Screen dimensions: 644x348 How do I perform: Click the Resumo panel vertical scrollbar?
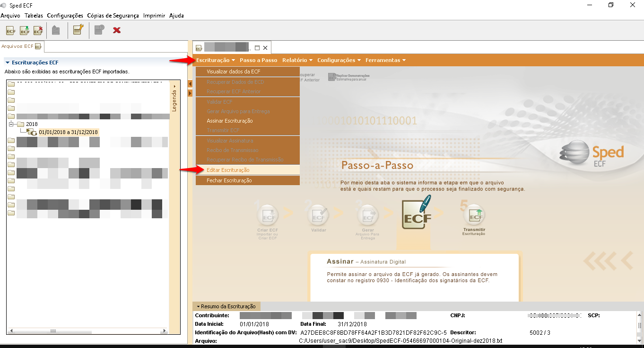tap(640, 327)
